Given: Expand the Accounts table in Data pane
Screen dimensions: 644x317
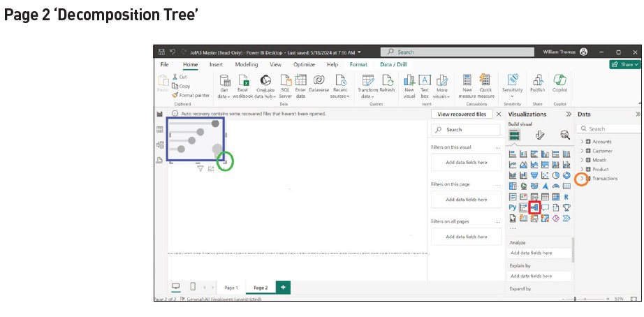Looking at the screenshot, I should [x=582, y=142].
